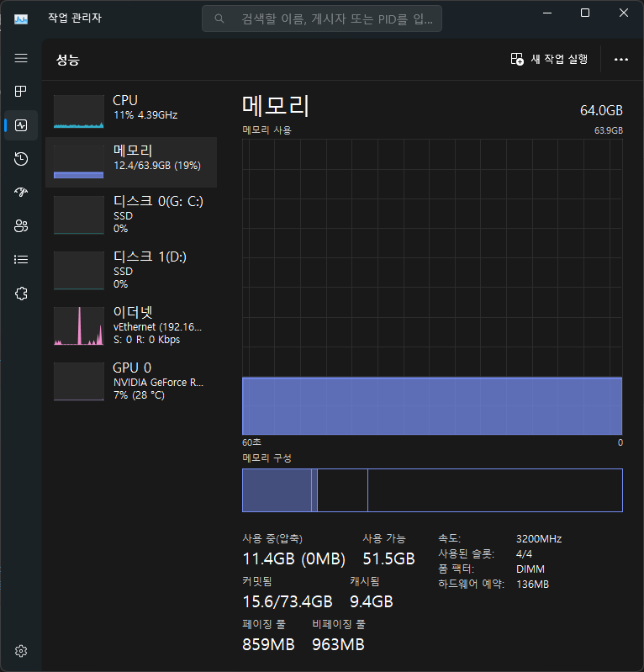
Task: Click the 51.5GB available value
Action: [x=388, y=558]
